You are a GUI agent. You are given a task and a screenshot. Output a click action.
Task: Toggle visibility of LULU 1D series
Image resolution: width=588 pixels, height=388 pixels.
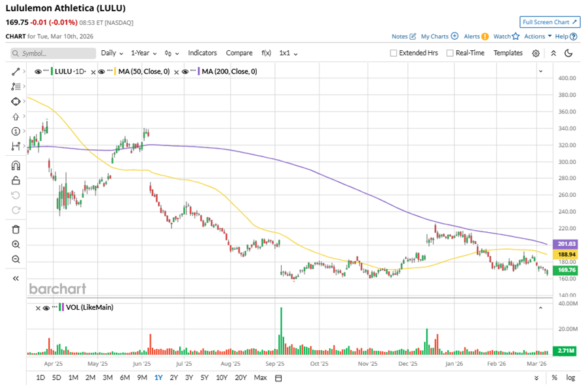[38, 72]
